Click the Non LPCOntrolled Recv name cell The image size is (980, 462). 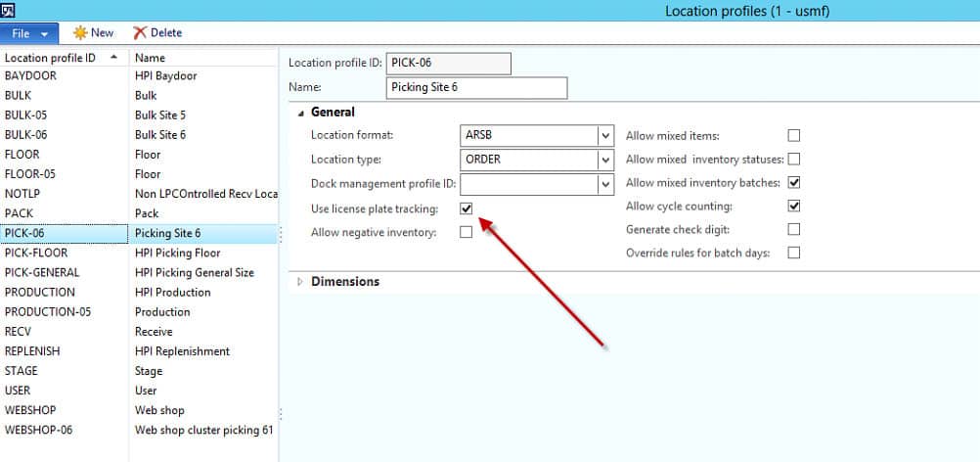(x=203, y=194)
